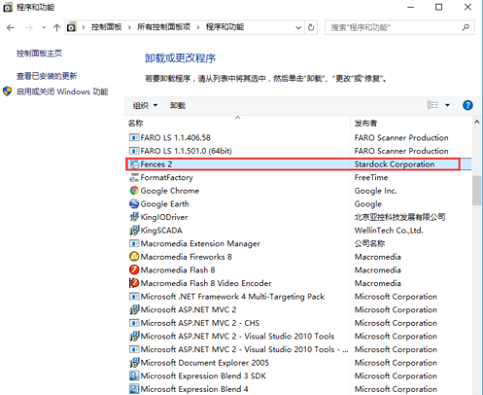Image resolution: width=483 pixels, height=395 pixels.
Task: Select Microsoft ASP.NET MVC 2 - CHS icon
Action: (134, 323)
